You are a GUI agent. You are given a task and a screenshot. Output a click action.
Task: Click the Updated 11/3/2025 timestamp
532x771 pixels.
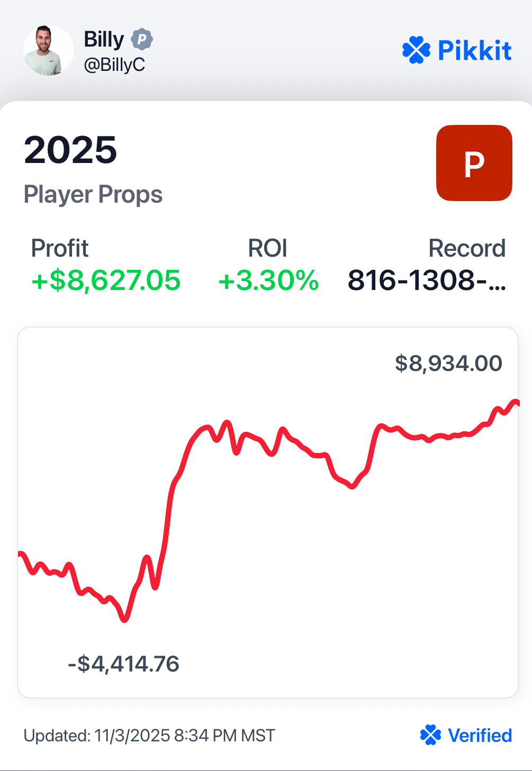point(149,736)
